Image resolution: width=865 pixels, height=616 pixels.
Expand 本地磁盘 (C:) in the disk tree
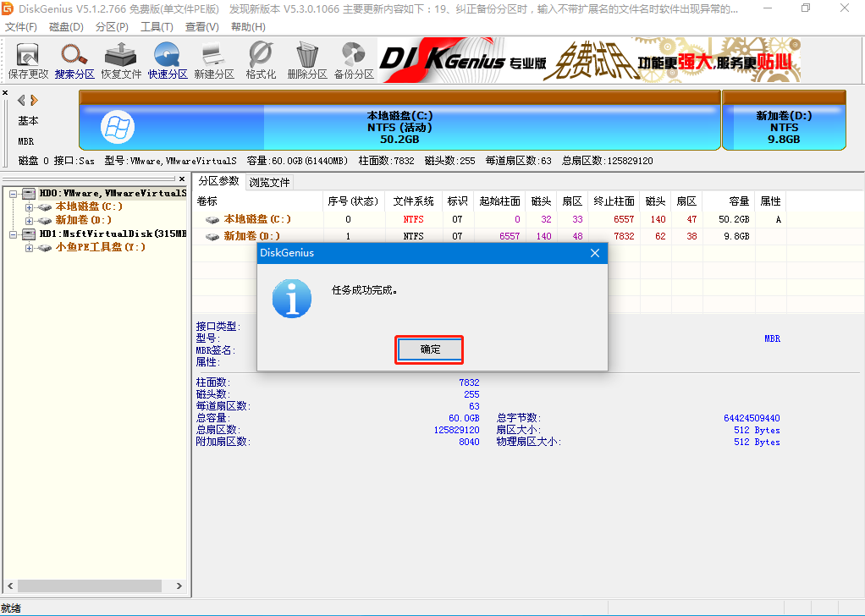tap(30, 206)
